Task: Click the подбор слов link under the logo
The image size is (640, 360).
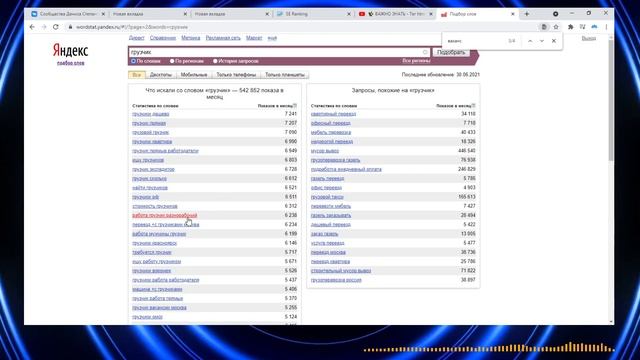Action: [x=71, y=63]
